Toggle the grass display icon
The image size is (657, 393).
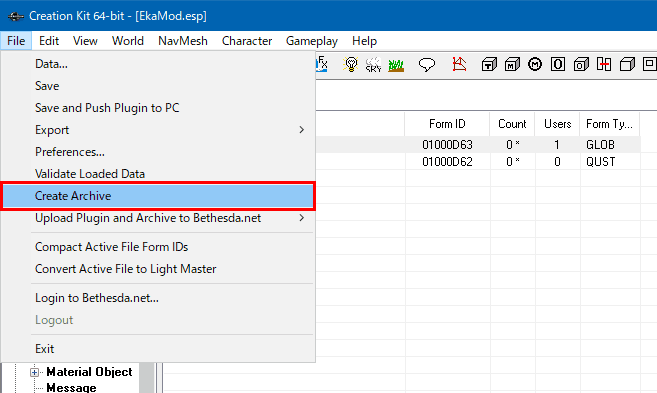[396, 65]
